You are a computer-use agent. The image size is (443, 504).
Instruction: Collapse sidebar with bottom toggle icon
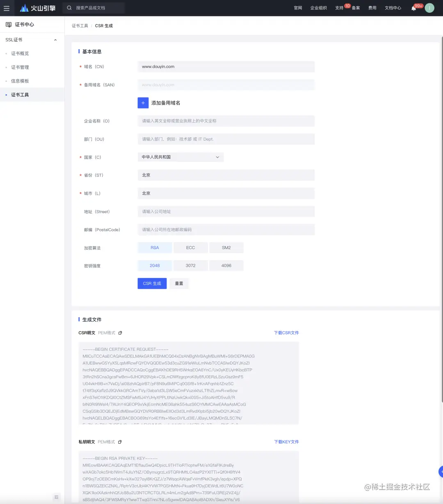[x=57, y=497]
